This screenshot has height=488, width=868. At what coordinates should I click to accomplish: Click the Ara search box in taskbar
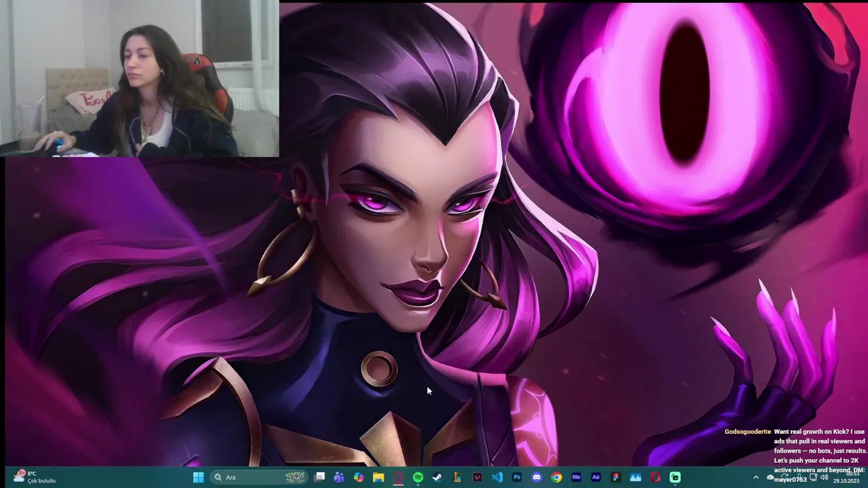(x=260, y=477)
